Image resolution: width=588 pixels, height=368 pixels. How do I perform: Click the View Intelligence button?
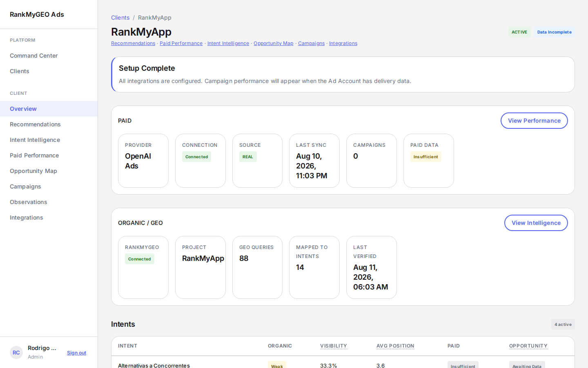tap(536, 223)
